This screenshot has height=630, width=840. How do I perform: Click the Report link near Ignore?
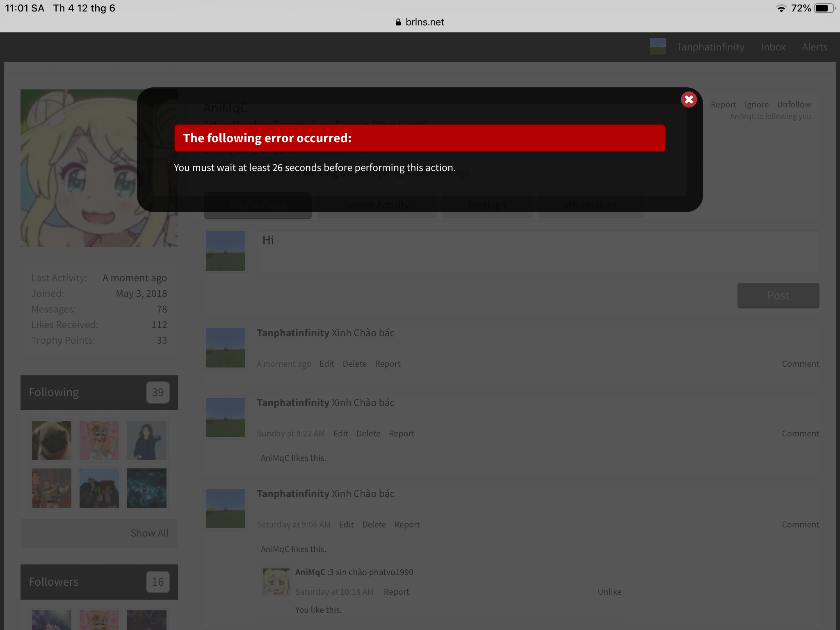(723, 105)
